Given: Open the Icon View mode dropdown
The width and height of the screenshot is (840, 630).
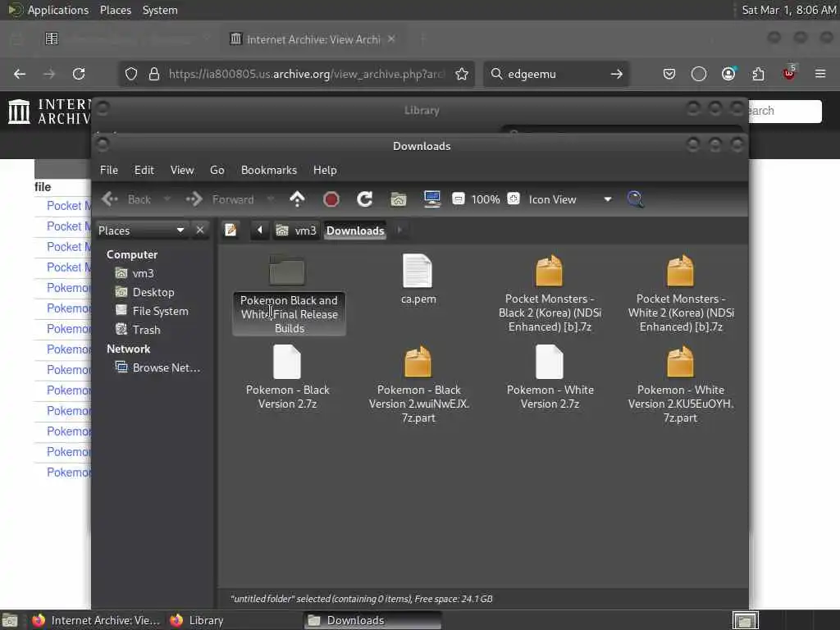Looking at the screenshot, I should (x=570, y=199).
